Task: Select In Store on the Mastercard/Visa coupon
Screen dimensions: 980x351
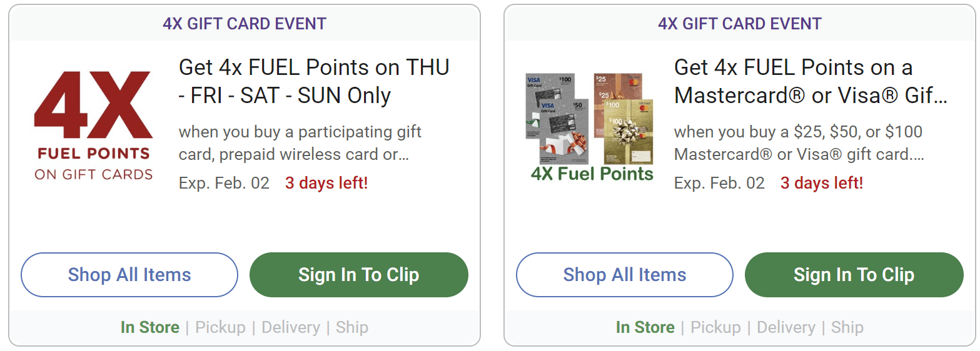Action: point(645,327)
